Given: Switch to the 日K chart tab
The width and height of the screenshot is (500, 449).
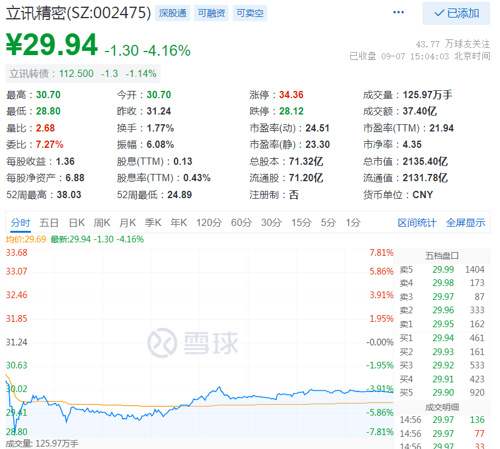Looking at the screenshot, I should [x=77, y=223].
